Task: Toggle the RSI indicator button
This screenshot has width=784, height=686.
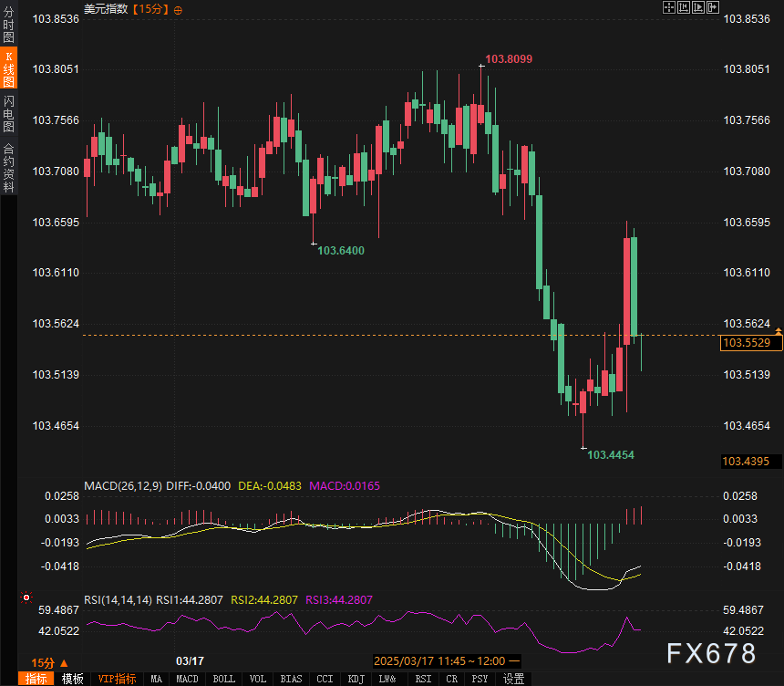Action: pos(423,679)
